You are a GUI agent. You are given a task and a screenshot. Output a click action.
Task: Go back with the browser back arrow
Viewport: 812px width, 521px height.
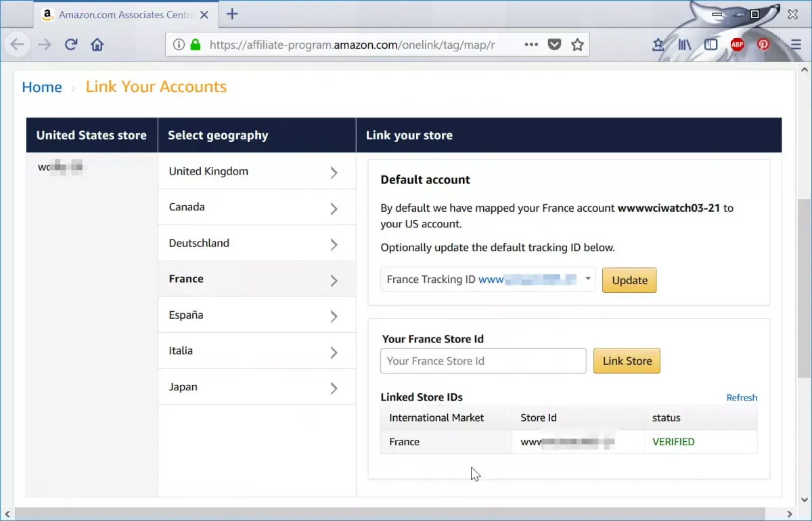point(18,45)
